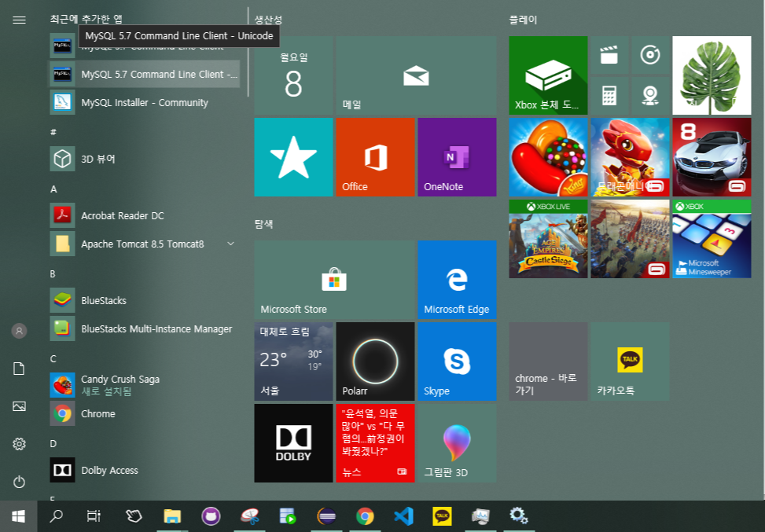Open the red dragon game tile
765x532 pixels.
pos(630,157)
